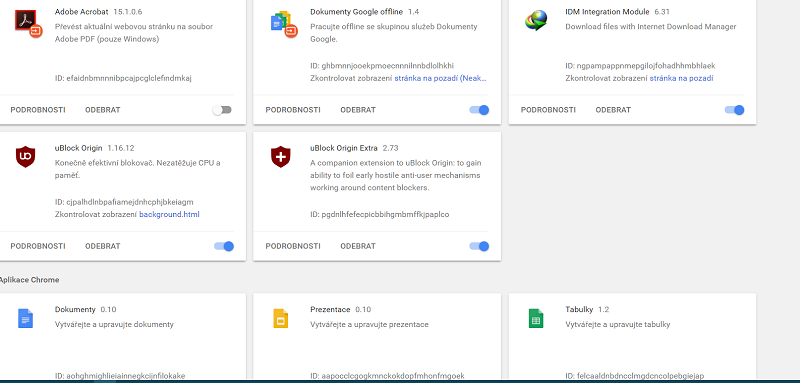
Task: Click 'Download files with Internet Download Manager' description
Action: click(651, 27)
